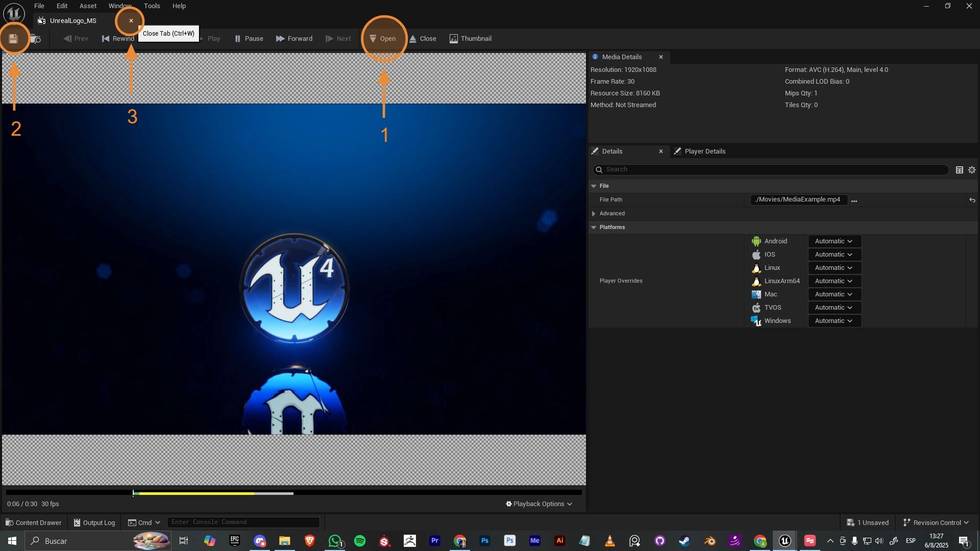Open the Asset menu
The height and width of the screenshot is (551, 980).
coord(88,6)
